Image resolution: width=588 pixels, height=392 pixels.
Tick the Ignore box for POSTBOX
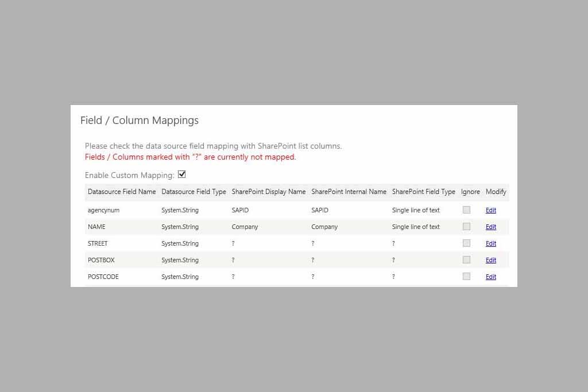pyautogui.click(x=466, y=260)
